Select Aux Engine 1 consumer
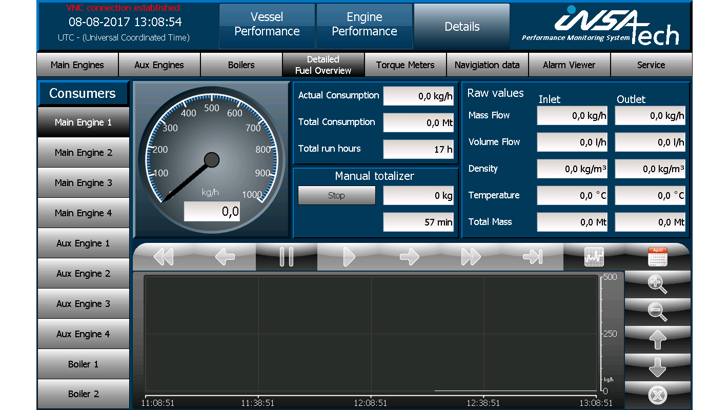Viewport: 728px width, 410px height. pyautogui.click(x=83, y=243)
